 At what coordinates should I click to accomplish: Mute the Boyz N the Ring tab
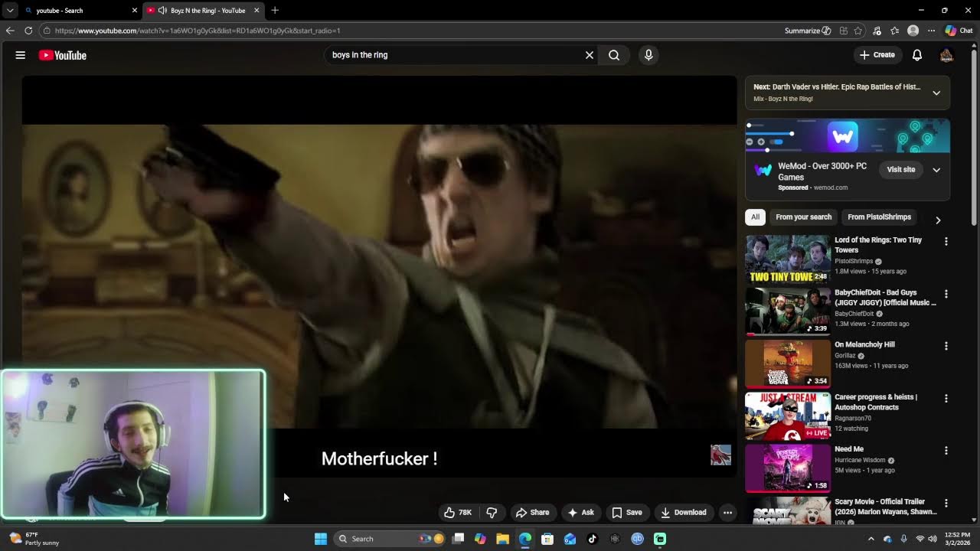162,11
